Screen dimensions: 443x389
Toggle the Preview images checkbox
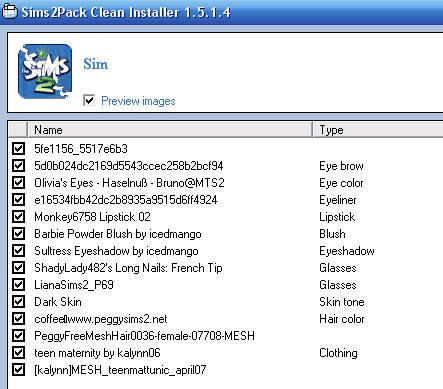89,100
